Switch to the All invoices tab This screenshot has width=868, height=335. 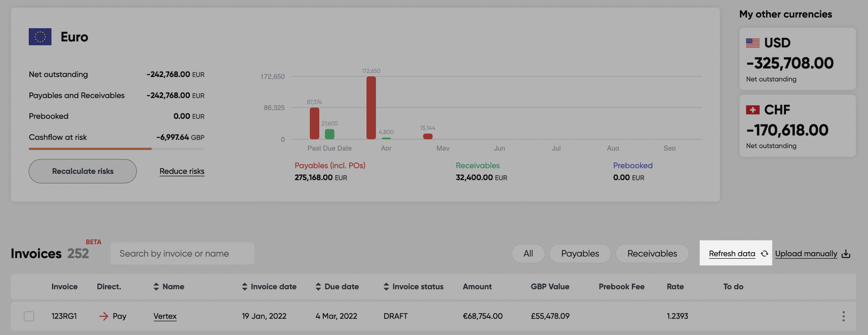click(x=528, y=254)
